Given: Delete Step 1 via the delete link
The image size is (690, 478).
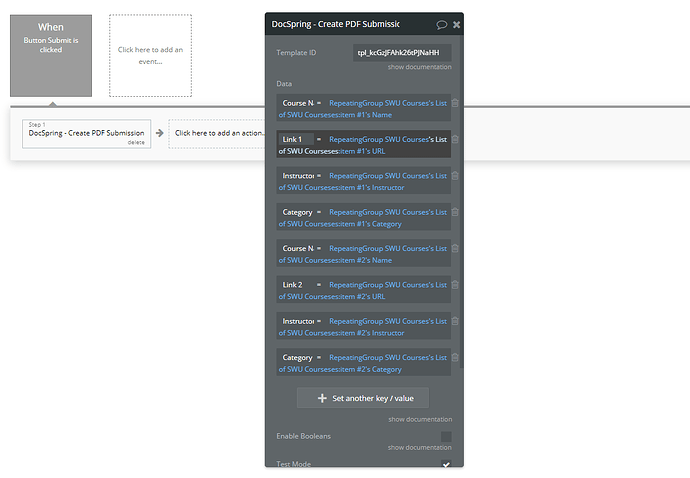Looking at the screenshot, I should tap(136, 142).
